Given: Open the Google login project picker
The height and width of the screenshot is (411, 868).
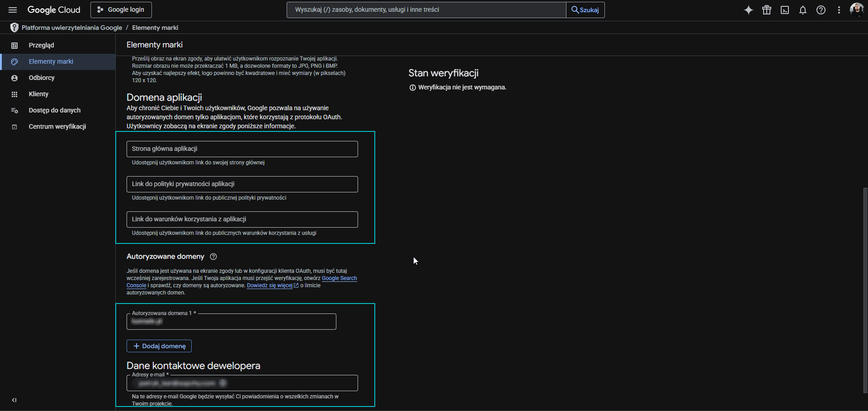Looking at the screenshot, I should 121,10.
